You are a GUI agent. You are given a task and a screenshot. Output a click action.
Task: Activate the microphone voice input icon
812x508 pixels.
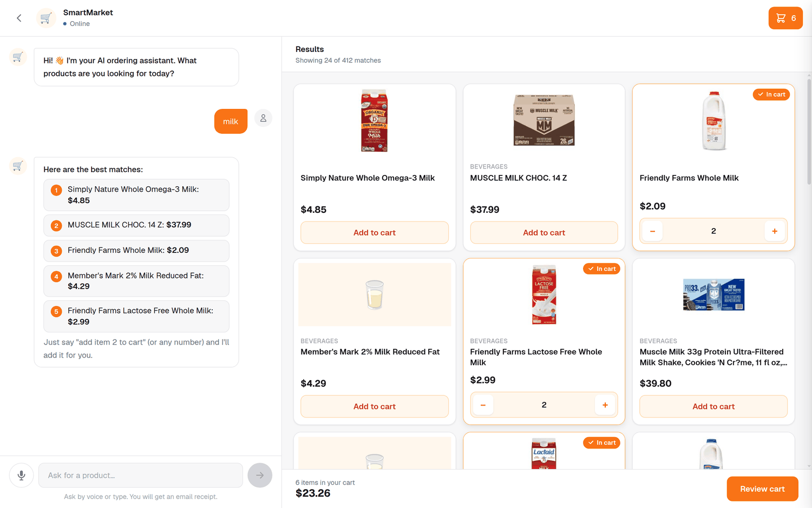(21, 475)
